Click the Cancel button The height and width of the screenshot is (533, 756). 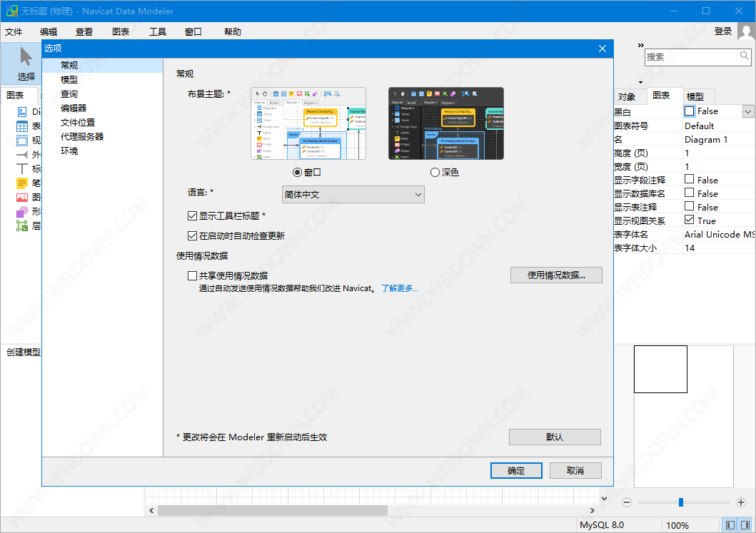click(x=575, y=471)
